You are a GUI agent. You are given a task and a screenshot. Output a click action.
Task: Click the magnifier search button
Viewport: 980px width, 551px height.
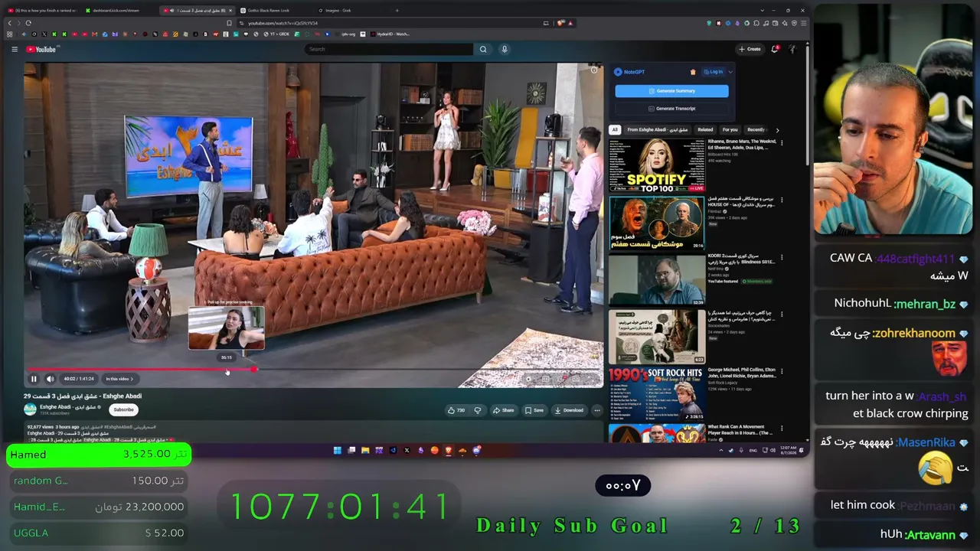click(x=483, y=49)
